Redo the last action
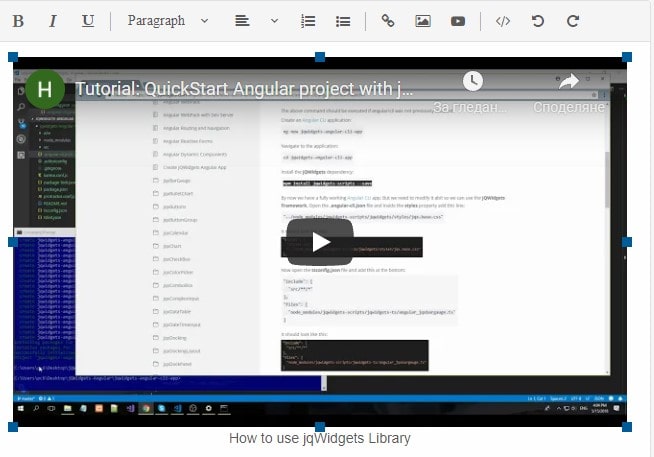This screenshot has width=654, height=457. click(573, 21)
